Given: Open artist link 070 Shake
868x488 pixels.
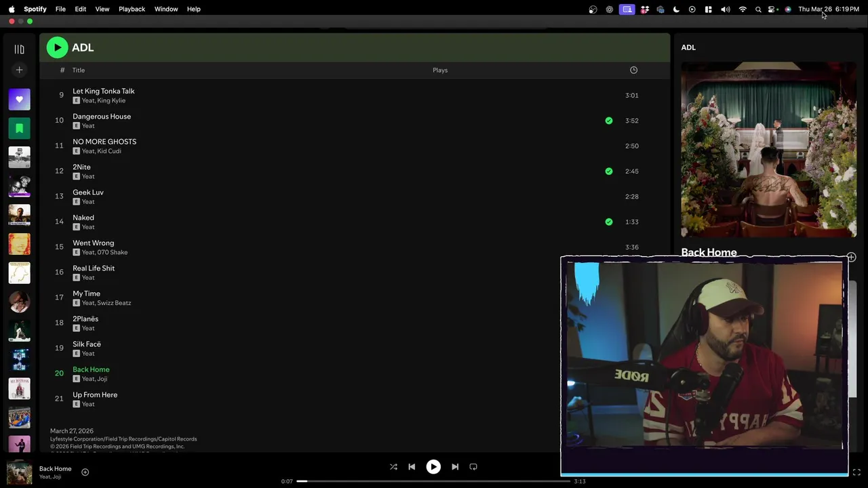Looking at the screenshot, I should pos(113,252).
